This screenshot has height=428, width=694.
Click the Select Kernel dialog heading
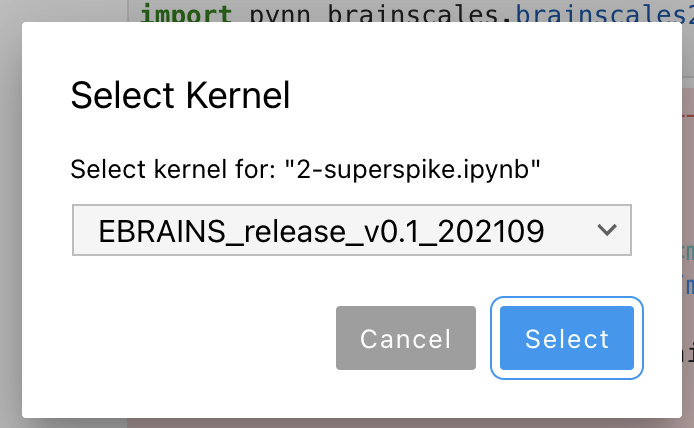point(180,95)
